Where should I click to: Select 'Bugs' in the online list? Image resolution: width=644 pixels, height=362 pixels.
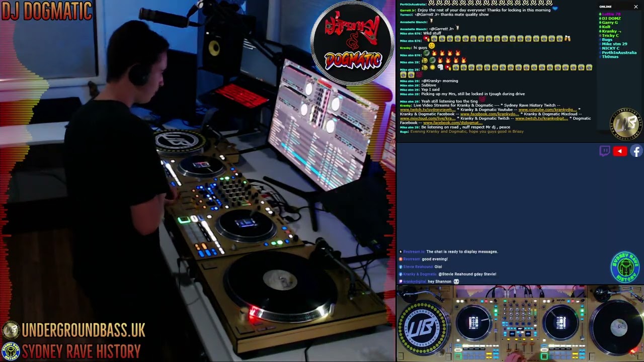point(607,40)
